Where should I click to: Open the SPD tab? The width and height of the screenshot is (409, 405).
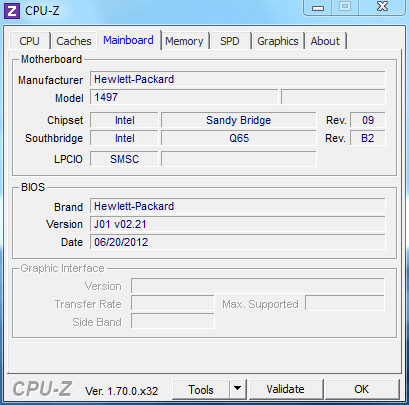pos(230,41)
